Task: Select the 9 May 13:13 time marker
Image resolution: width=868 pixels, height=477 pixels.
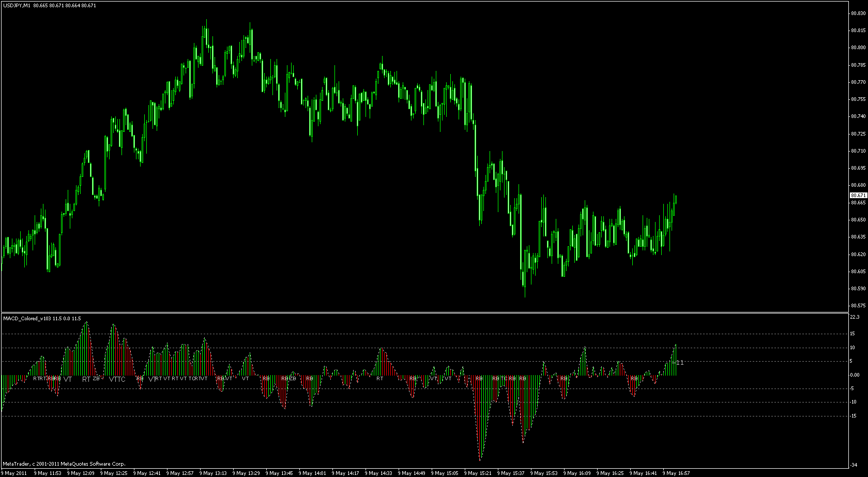Action: (213, 473)
